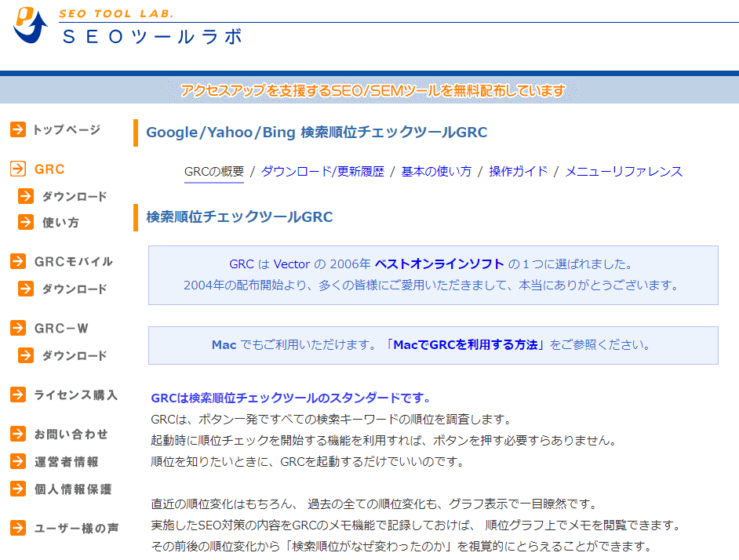Screen dimensions: 739x560
Task: Click the arrow icon beside 個人情報保護
Action: point(18,489)
